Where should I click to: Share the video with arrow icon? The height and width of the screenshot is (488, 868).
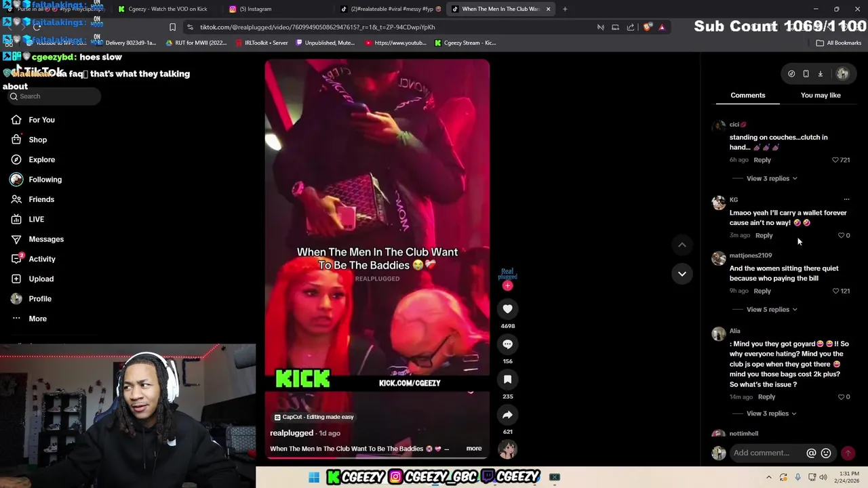[507, 415]
